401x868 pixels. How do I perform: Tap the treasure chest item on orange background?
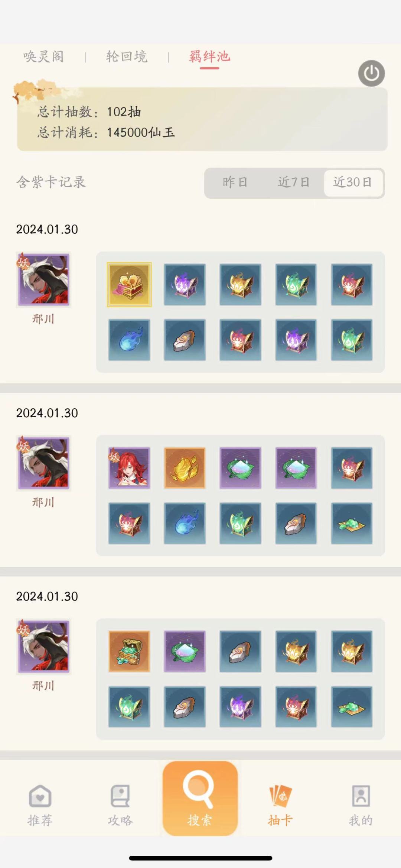tap(129, 651)
